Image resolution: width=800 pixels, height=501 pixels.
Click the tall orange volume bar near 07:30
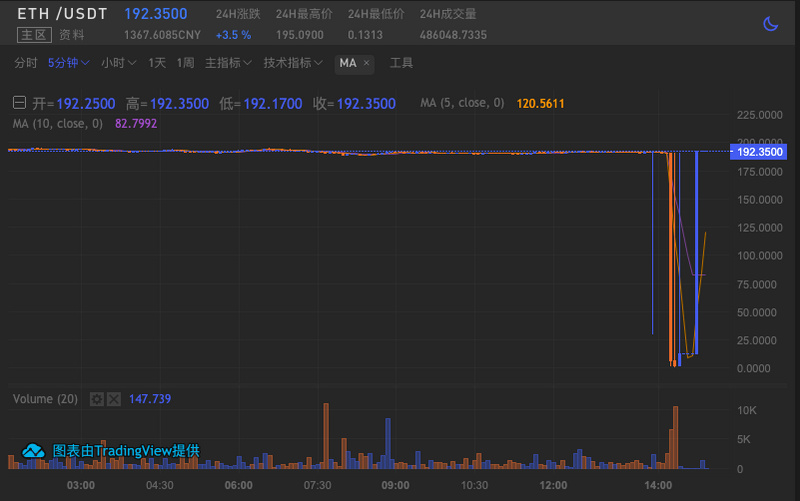[326, 436]
